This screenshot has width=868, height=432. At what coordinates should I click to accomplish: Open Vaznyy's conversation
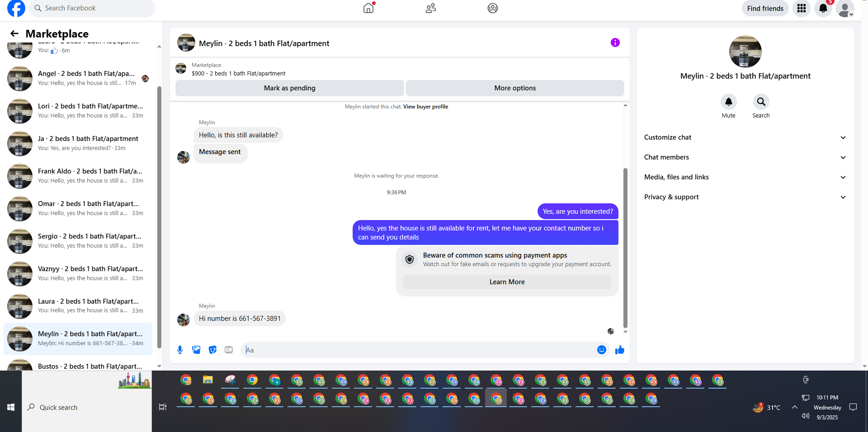[x=78, y=274]
